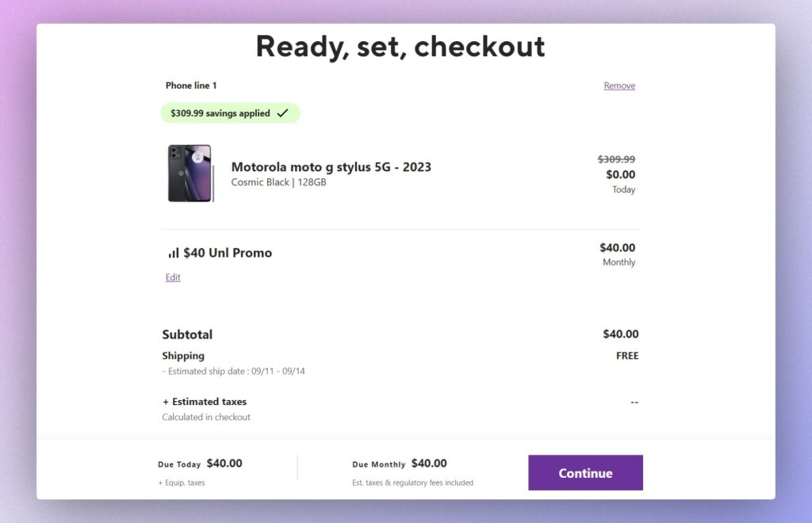This screenshot has height=523, width=812.
Task: Click the Estimated ship date text
Action: pos(236,371)
